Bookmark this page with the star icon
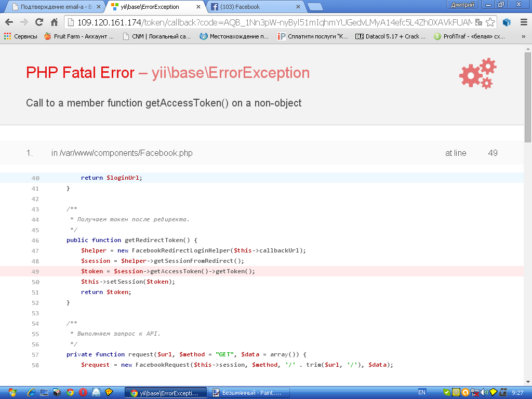This screenshot has height=399, width=532. tap(490, 22)
